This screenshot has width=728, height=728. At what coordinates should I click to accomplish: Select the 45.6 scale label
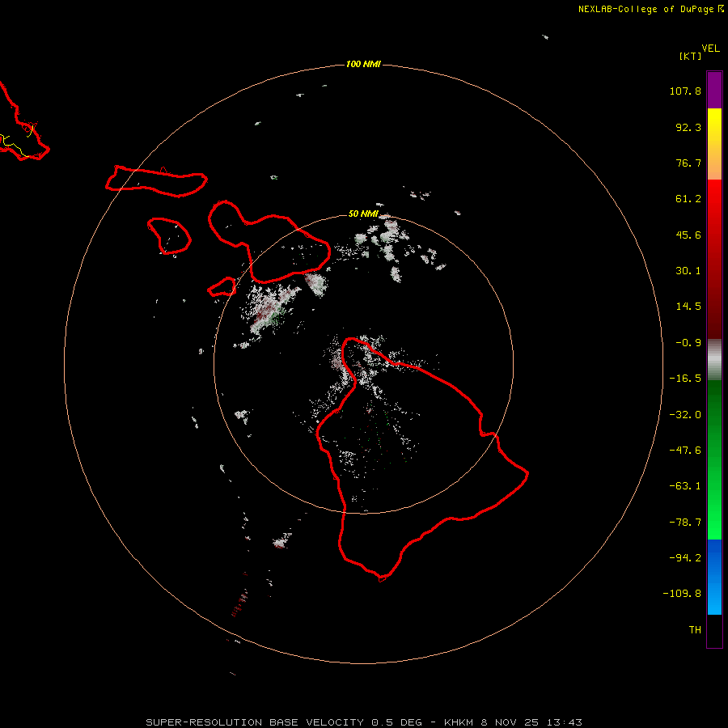coord(688,235)
